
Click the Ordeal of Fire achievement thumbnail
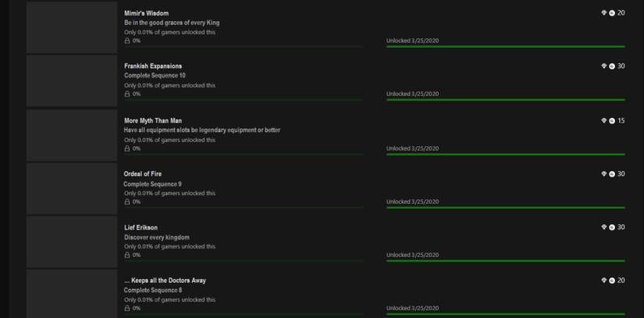[72, 188]
